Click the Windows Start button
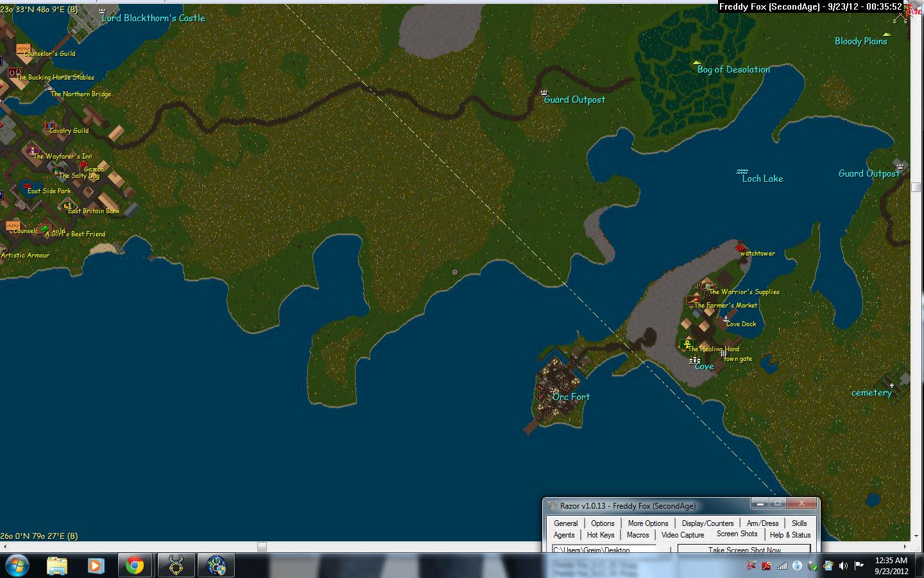Image resolution: width=924 pixels, height=578 pixels. pyautogui.click(x=17, y=566)
